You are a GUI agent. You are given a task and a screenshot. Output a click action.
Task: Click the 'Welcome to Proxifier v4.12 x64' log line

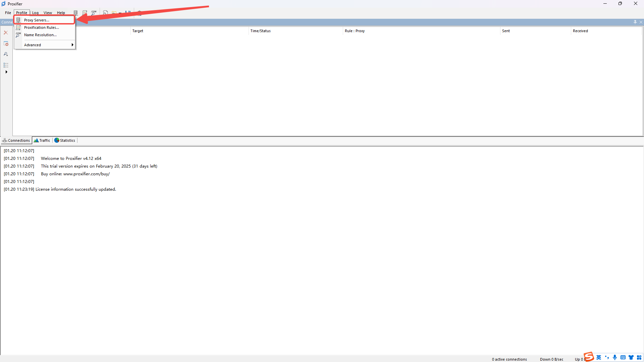coord(71,159)
